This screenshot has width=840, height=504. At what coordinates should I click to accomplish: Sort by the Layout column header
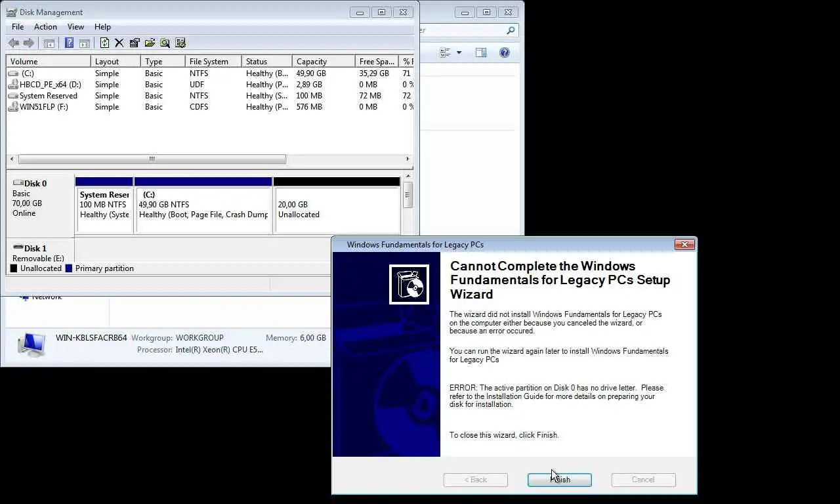pos(115,61)
